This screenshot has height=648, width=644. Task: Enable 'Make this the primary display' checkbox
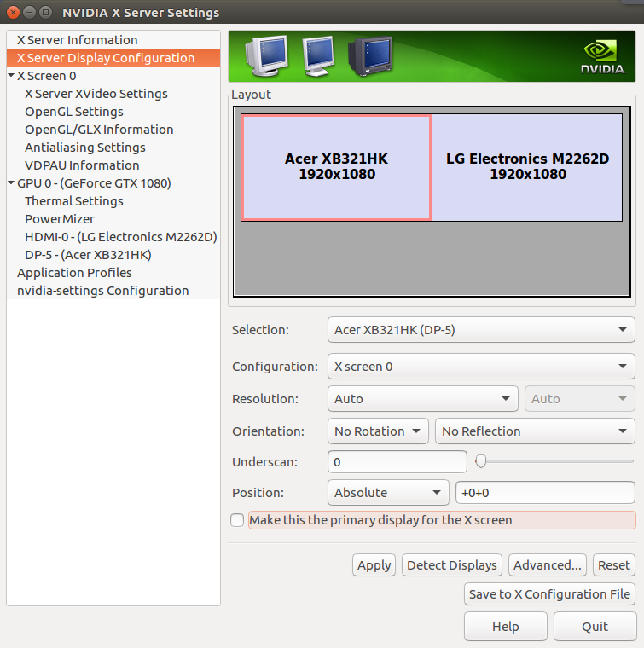(237, 520)
